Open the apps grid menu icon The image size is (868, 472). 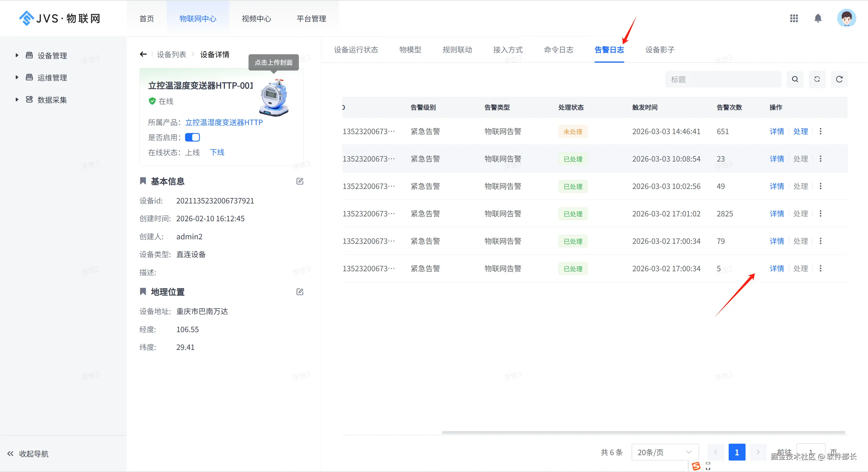794,18
